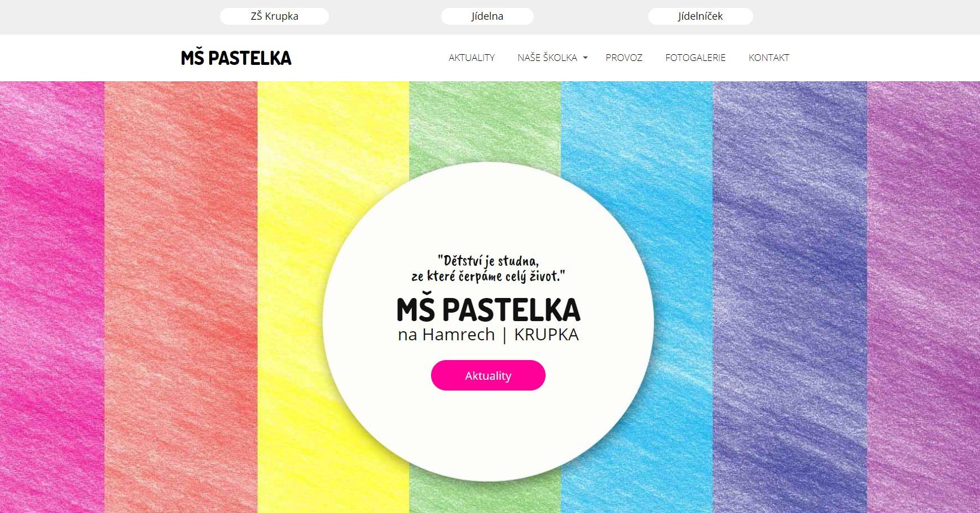Open the Jídelníček menu link
The width and height of the screenshot is (980, 513).
pyautogui.click(x=700, y=16)
